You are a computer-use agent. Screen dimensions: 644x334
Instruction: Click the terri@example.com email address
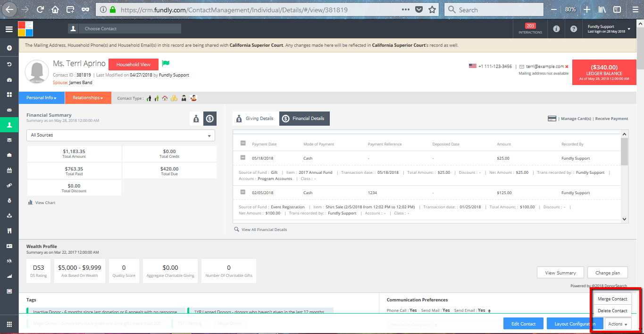(x=545, y=67)
